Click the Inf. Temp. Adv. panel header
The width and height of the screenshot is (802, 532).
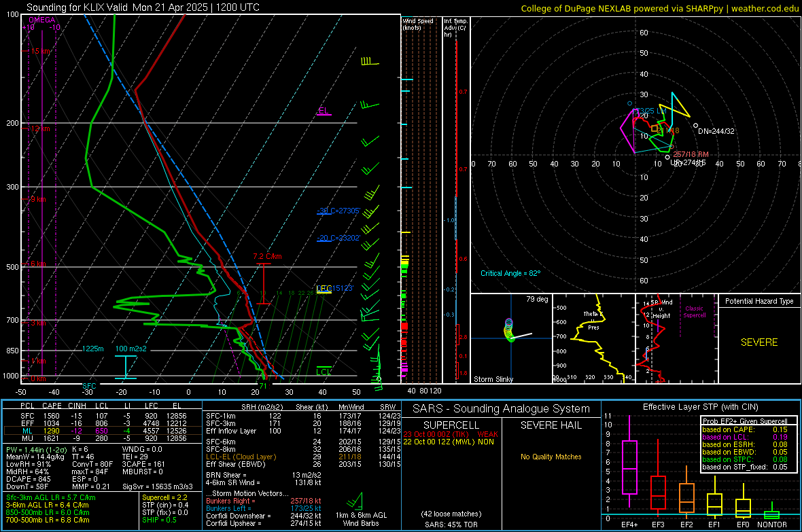tap(455, 28)
